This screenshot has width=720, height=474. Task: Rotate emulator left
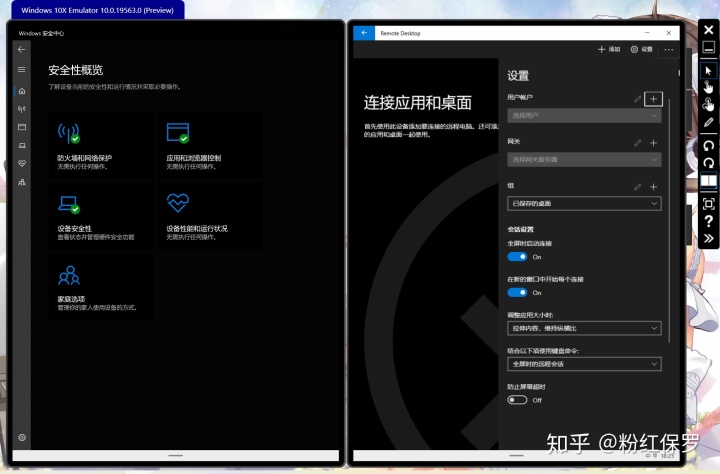(x=709, y=146)
